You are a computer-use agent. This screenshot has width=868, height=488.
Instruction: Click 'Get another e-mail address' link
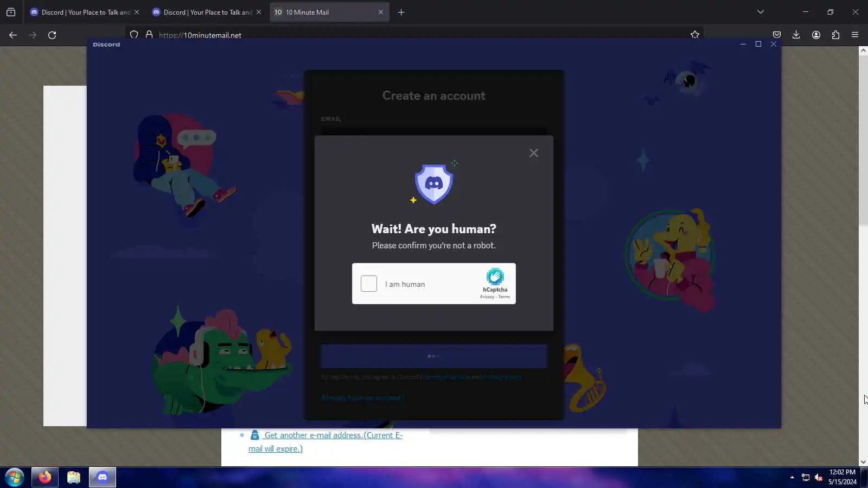[x=325, y=442]
